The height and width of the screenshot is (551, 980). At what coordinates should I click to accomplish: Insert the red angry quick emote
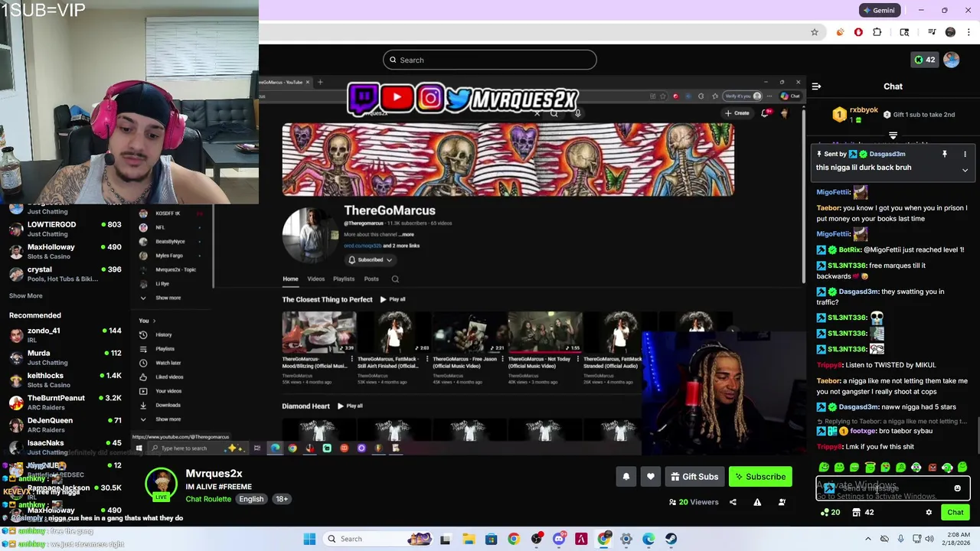(932, 467)
